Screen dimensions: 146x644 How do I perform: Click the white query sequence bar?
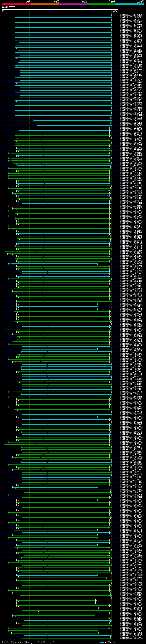click(60, 9)
